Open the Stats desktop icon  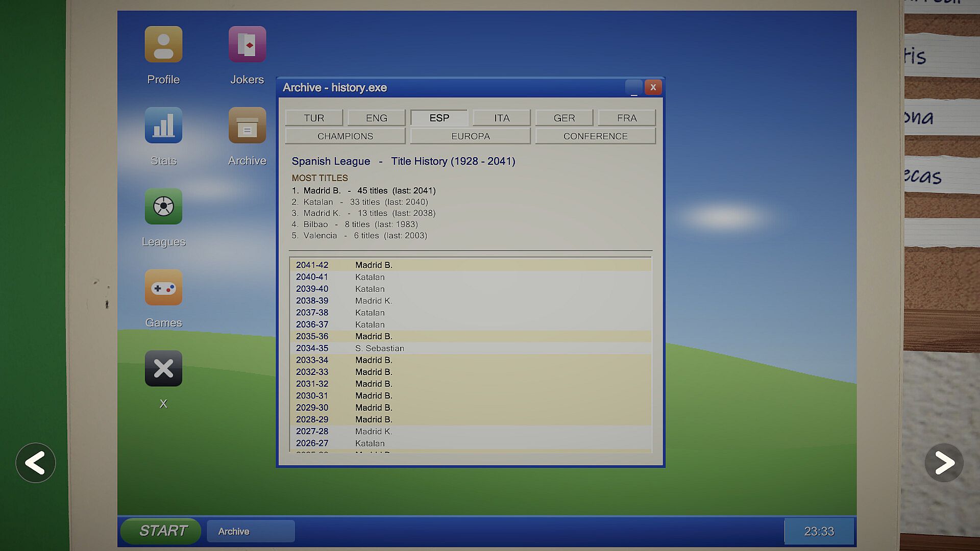163,126
